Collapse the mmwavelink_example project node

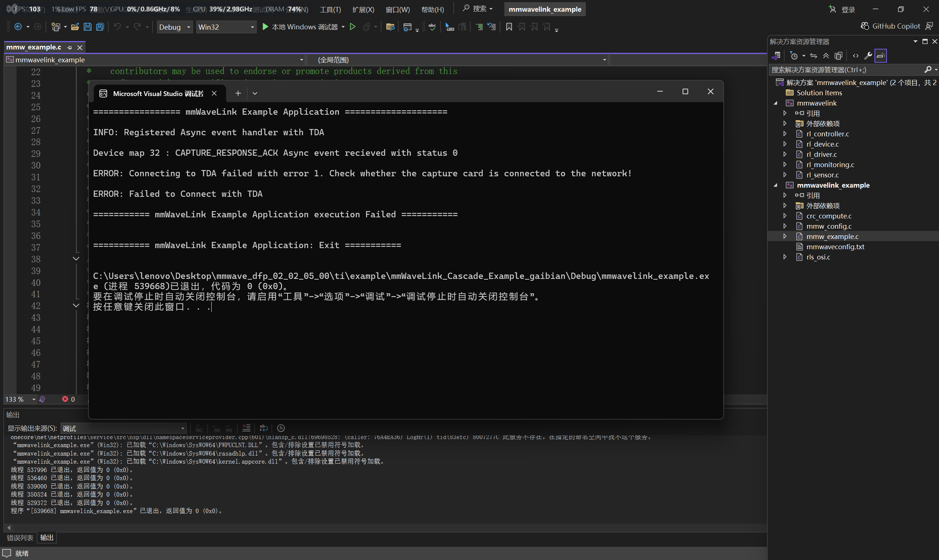pyautogui.click(x=775, y=185)
